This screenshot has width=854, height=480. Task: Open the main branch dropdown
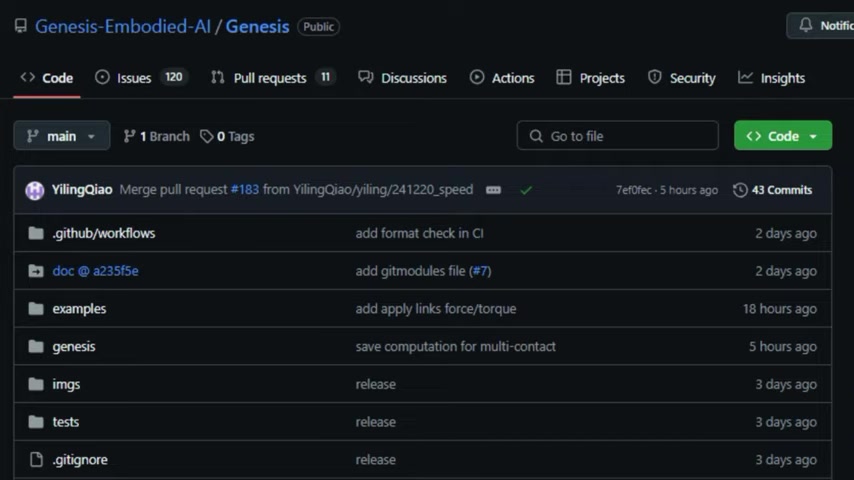point(62,136)
